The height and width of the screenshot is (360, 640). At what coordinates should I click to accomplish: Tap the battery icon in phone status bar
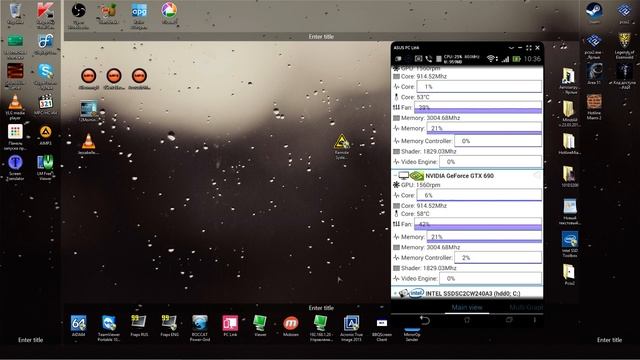pyautogui.click(x=516, y=59)
